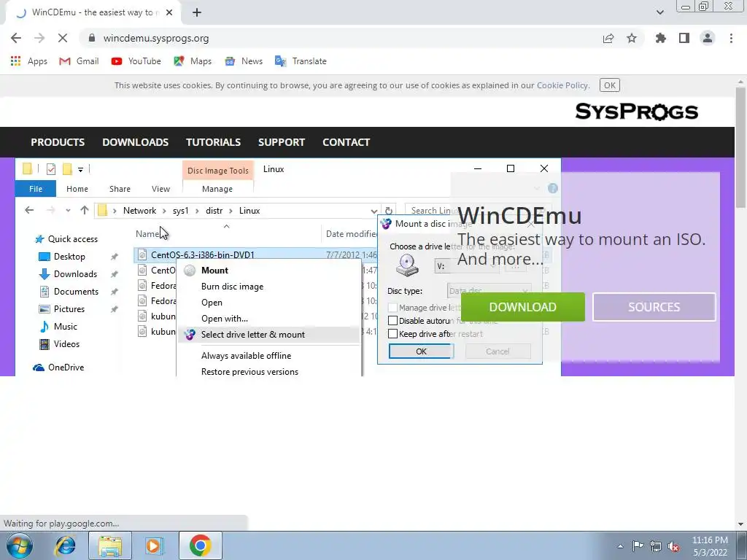The height and width of the screenshot is (560, 747).
Task: Click the green DOWNLOAD button
Action: click(x=522, y=307)
